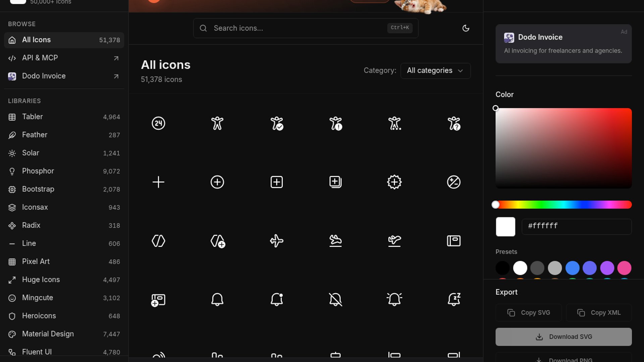This screenshot has height=362, width=644.
Task: Open the Mingcute library
Action: [64, 298]
